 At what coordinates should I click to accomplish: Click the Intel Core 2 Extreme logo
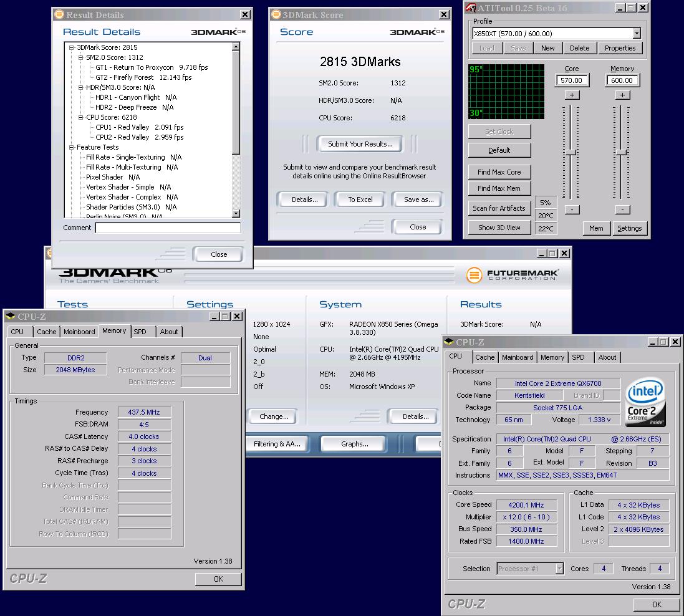tap(645, 402)
